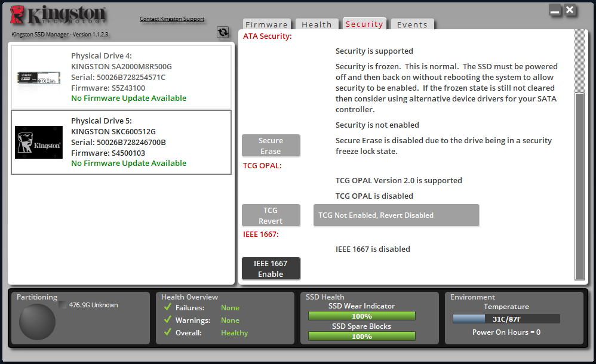Switch to the Firmware tab
This screenshot has height=364, width=596.
(266, 24)
